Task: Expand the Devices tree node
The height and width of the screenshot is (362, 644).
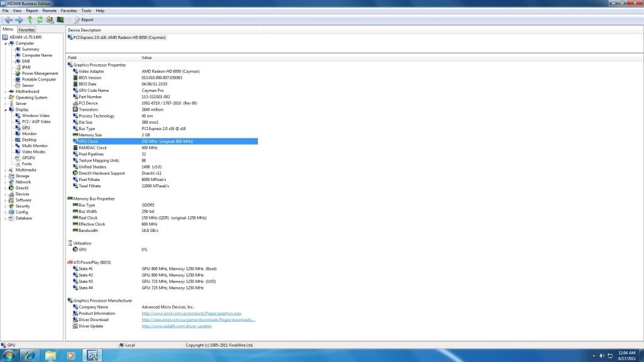Action: (6, 194)
